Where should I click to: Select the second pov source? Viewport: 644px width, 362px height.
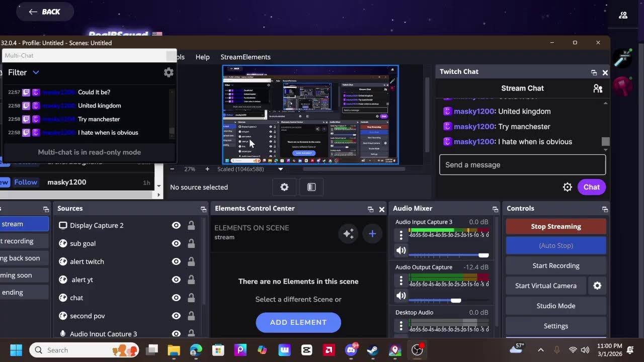coord(127,316)
